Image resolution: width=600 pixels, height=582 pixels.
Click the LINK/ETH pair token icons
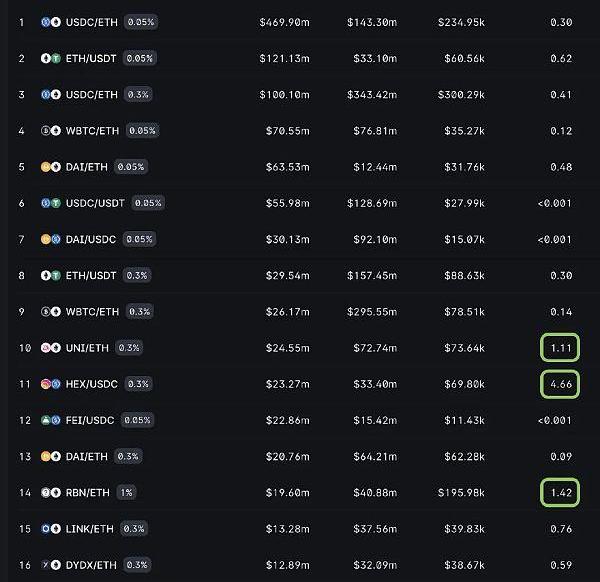click(49, 528)
